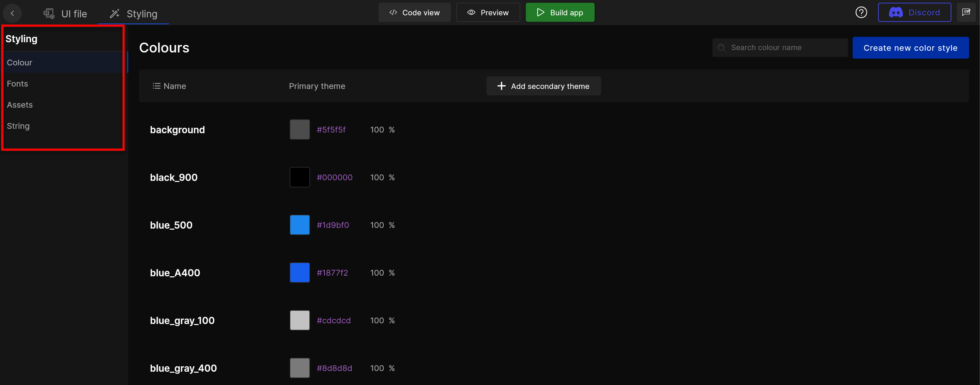Open Fonts in Styling sidebar
Image resolution: width=980 pixels, height=385 pixels.
[17, 84]
